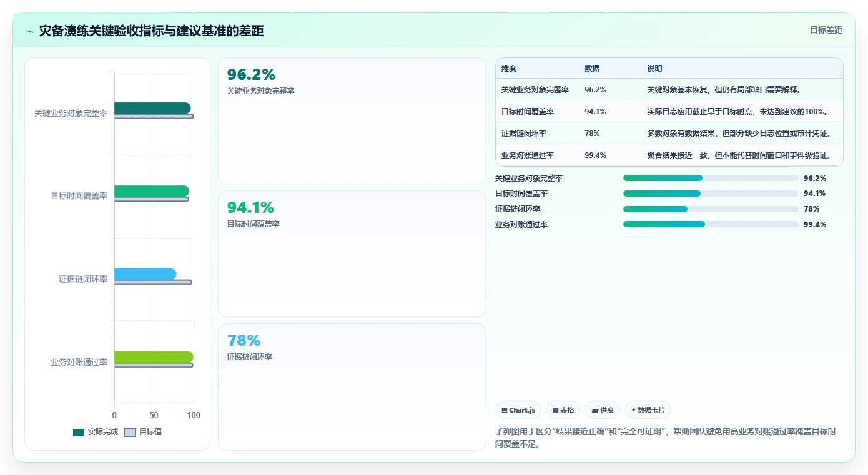Click the large 96.2% card value
The width and height of the screenshot is (868, 475).
pos(251,74)
